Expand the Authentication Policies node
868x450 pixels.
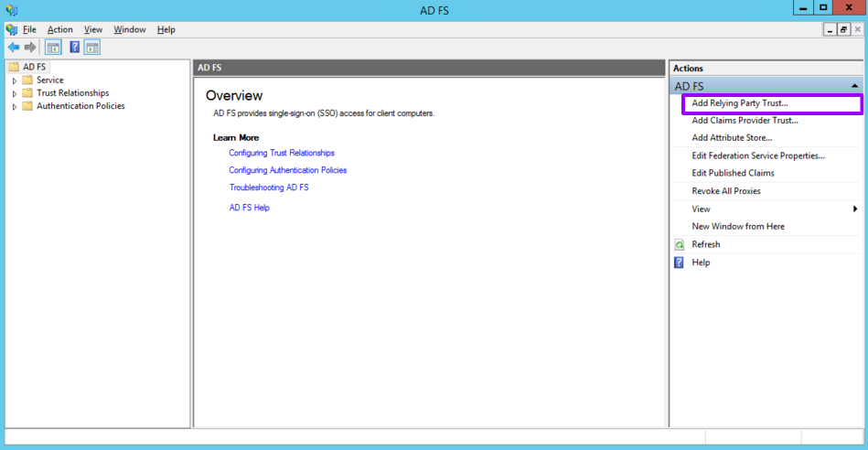point(15,106)
